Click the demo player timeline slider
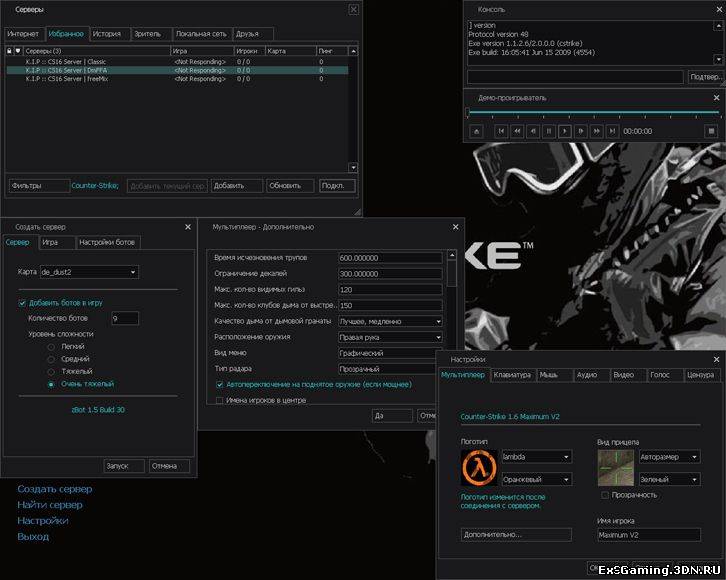Image resolution: width=726 pixels, height=580 pixels. click(593, 112)
